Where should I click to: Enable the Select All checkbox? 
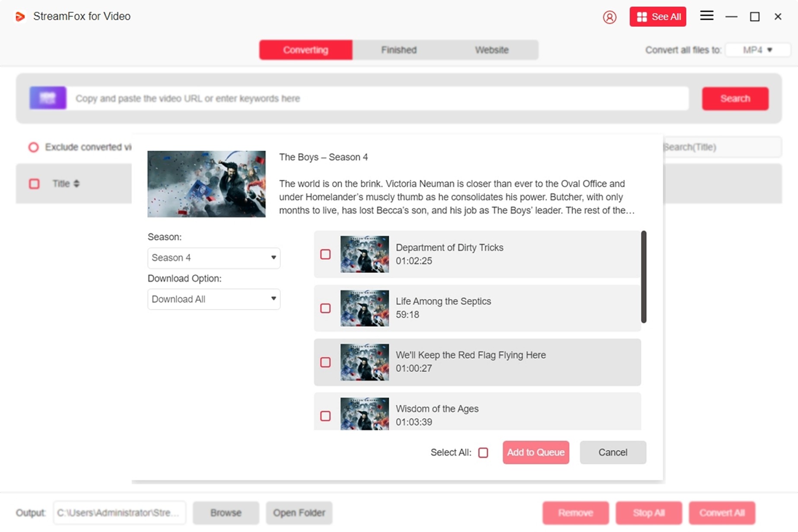[483, 452]
